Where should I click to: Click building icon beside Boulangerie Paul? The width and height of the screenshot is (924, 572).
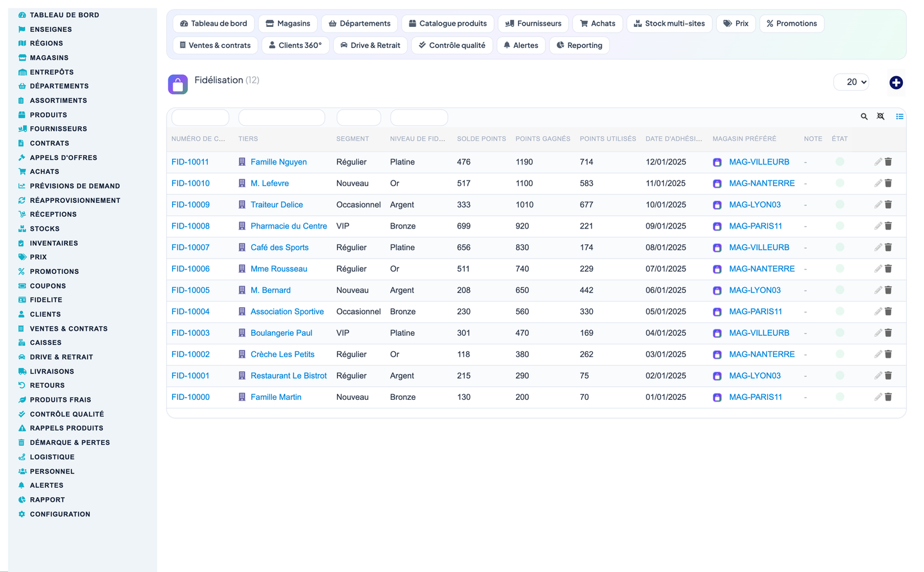pos(242,333)
